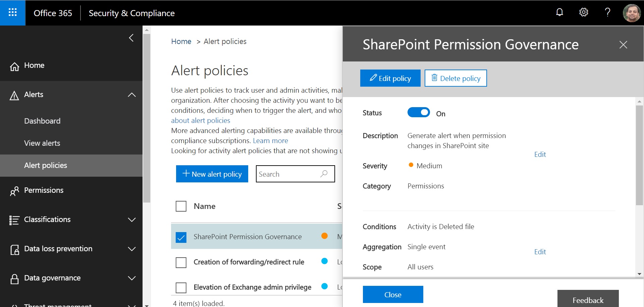
Task: Open notifications bell icon
Action: pos(559,12)
